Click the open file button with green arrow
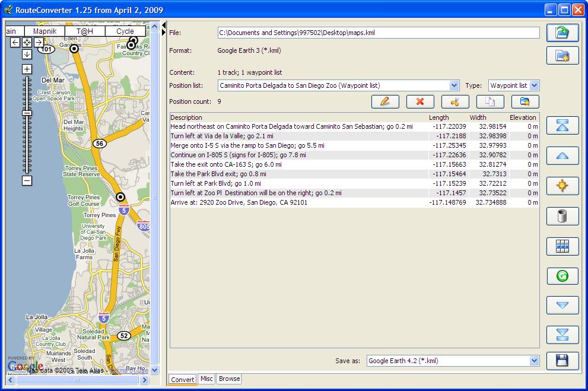This screenshot has width=588, height=391. (x=562, y=33)
